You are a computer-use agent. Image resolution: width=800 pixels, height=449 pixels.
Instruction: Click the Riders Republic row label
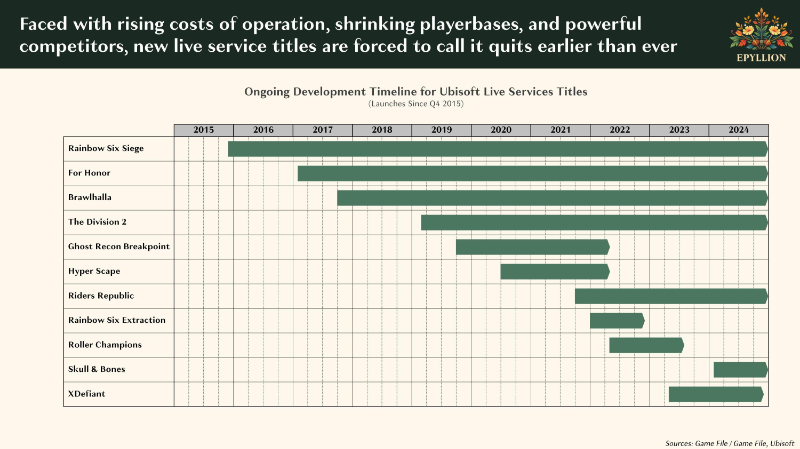coord(101,296)
